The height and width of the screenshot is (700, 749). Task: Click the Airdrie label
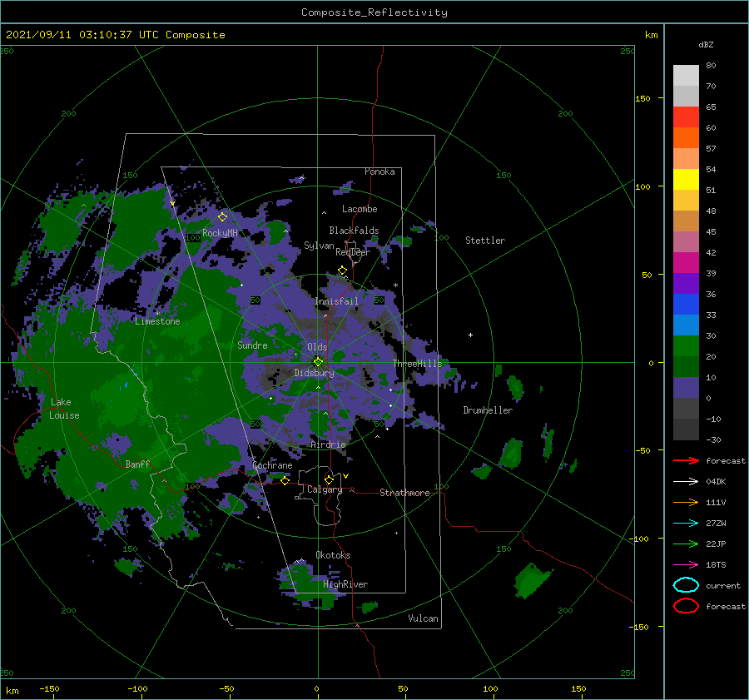click(x=328, y=444)
